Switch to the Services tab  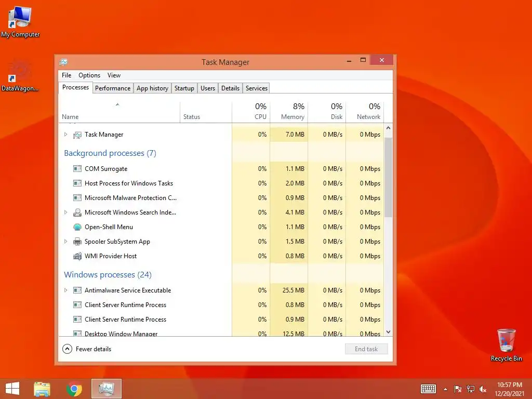pyautogui.click(x=257, y=88)
